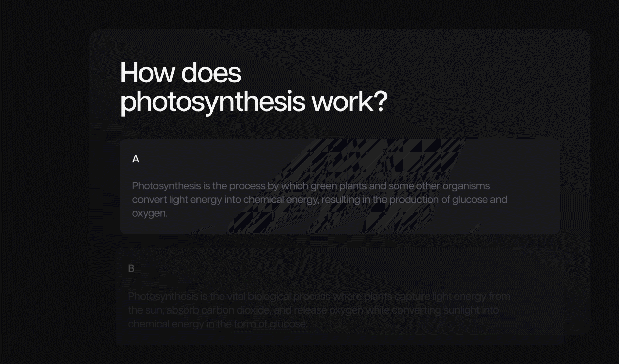Viewport: 619px width, 364px height.
Task: Click "resulting in the production" in answer A
Action: click(x=380, y=200)
